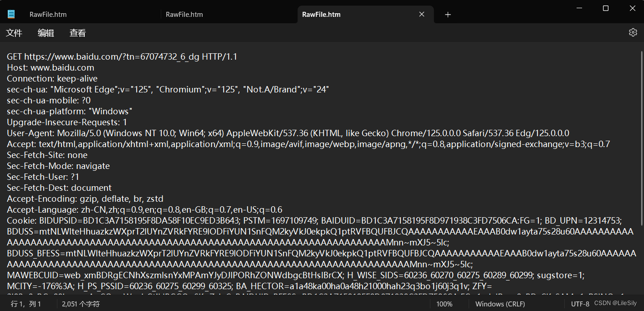Click the "Sec-Fetch-Mode: navigate" line
Screen dimensions: 644x311
point(58,166)
